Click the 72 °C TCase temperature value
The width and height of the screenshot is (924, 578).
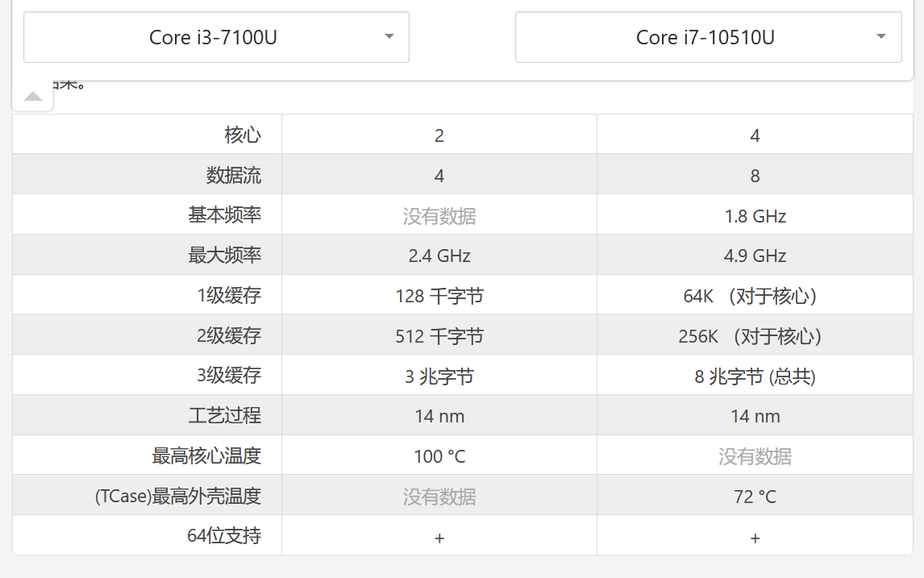tap(755, 497)
